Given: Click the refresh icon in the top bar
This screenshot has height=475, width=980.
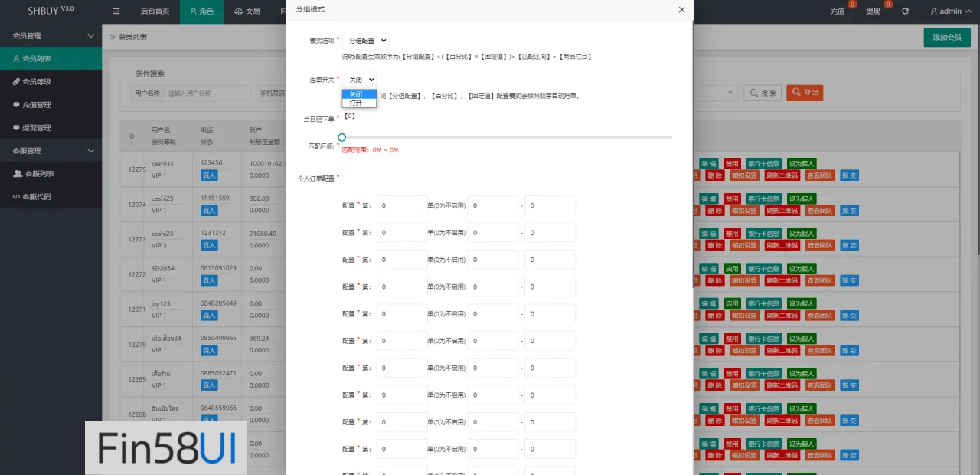Looking at the screenshot, I should (906, 11).
